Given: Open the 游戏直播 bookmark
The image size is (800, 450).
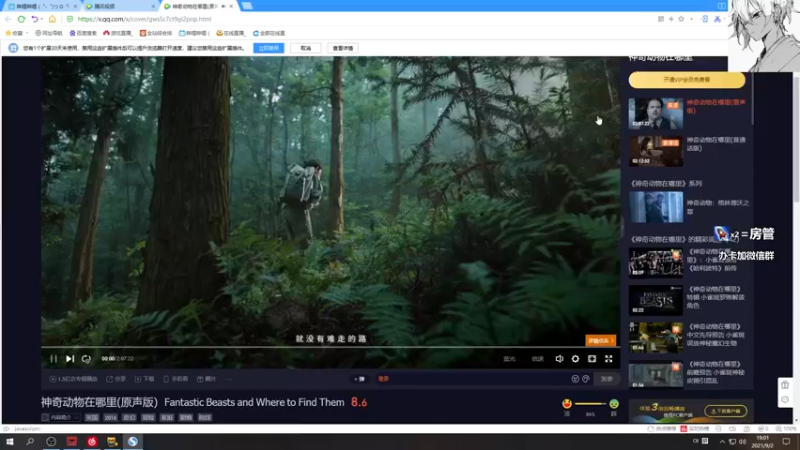Looking at the screenshot, I should click(117, 33).
